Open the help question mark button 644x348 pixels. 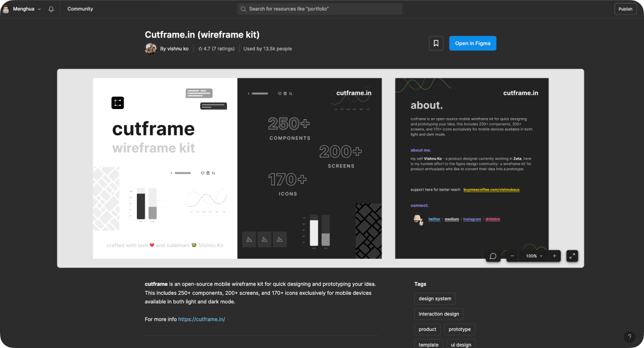pos(630,337)
